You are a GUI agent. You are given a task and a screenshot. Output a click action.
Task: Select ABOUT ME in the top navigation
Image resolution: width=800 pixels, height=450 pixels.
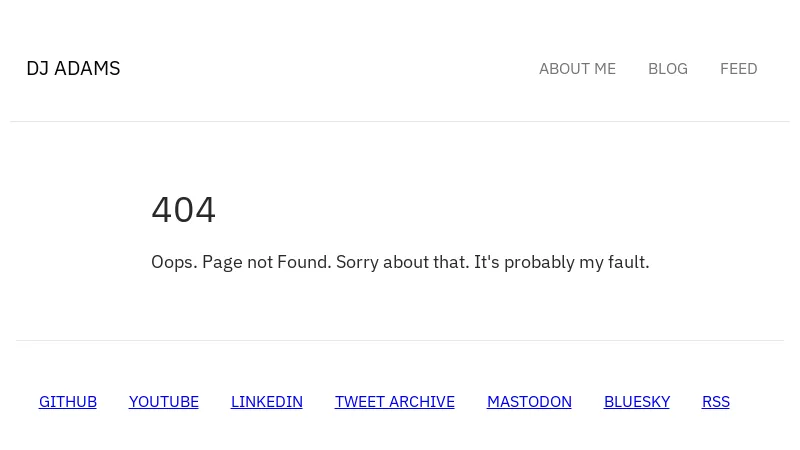(577, 68)
